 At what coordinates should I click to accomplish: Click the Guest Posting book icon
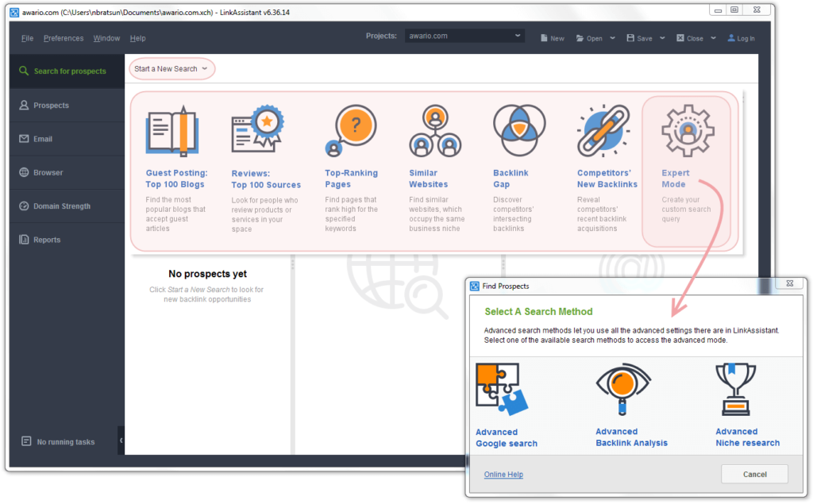[x=171, y=131]
